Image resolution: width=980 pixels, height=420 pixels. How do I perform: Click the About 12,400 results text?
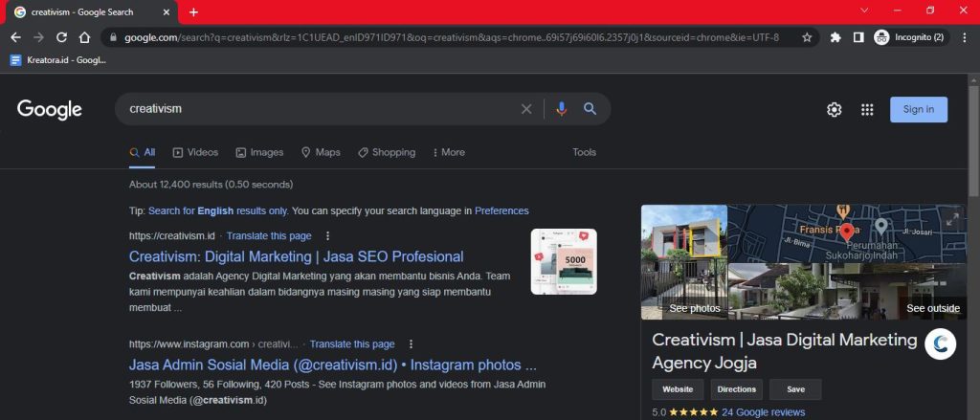211,185
